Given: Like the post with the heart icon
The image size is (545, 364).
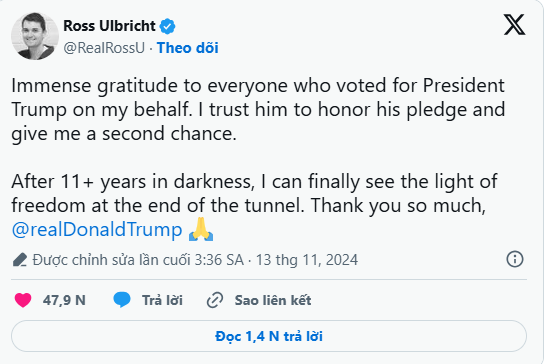Looking at the screenshot, I should [x=23, y=300].
